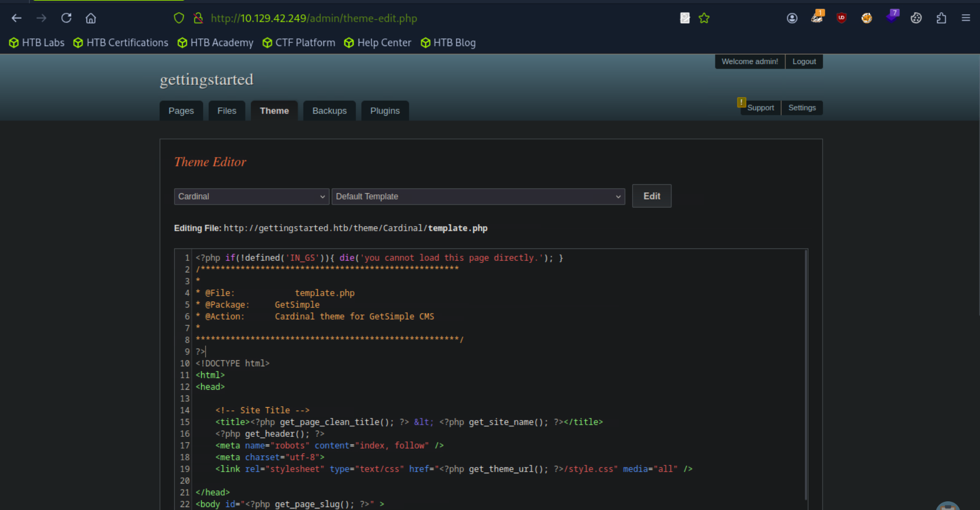Image resolution: width=980 pixels, height=510 pixels.
Task: Click line 22 body tag with get_page_slug()
Action: pyautogui.click(x=290, y=504)
